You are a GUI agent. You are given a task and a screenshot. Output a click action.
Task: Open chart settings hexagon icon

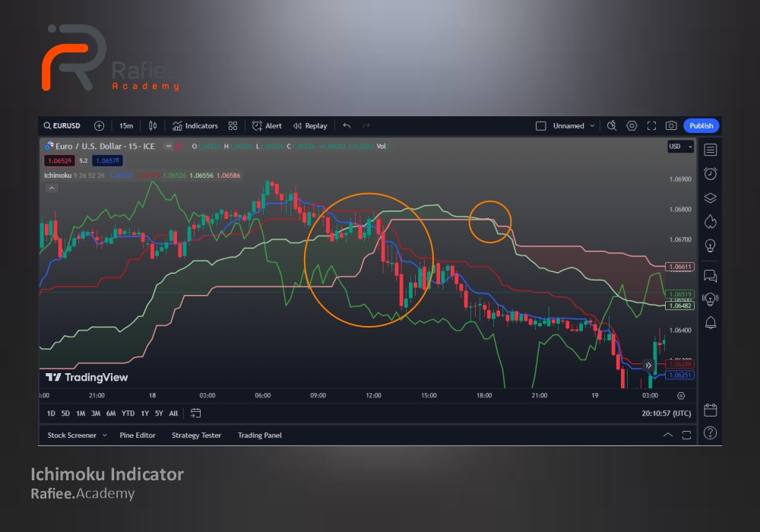pyautogui.click(x=632, y=126)
